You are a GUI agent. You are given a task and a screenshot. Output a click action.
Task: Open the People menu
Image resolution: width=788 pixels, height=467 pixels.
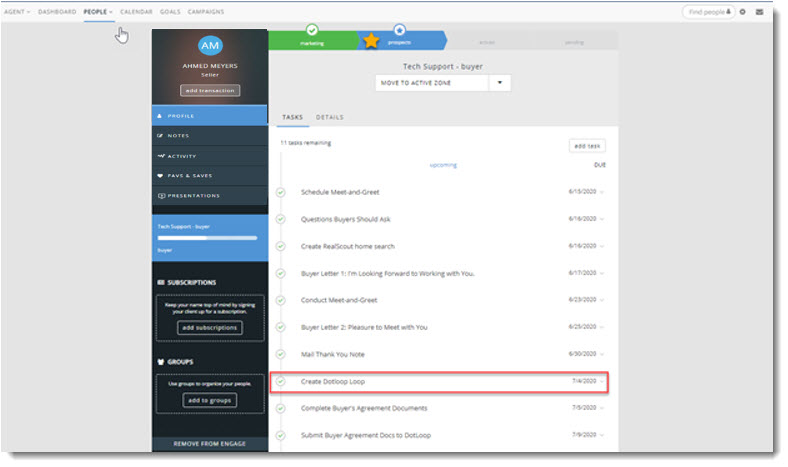coord(98,12)
